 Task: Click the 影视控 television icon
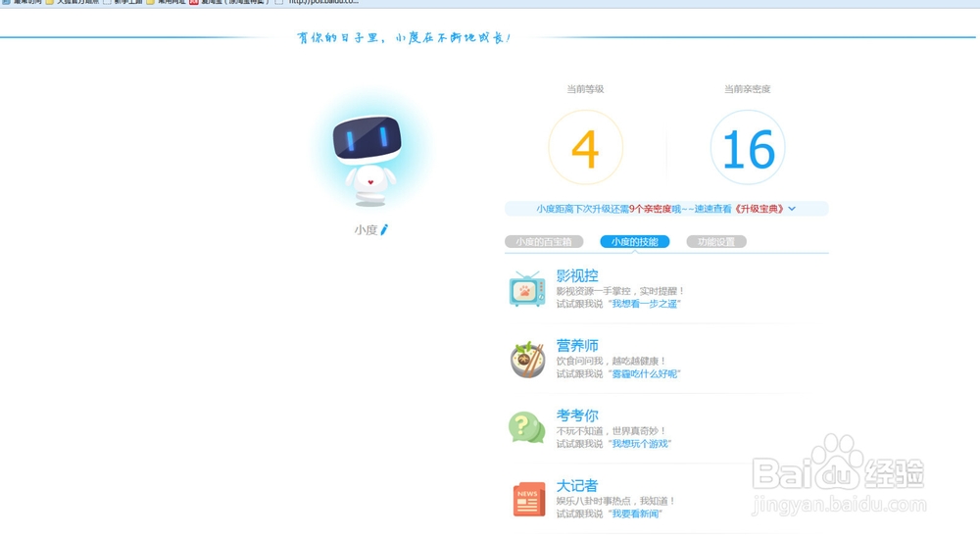coord(527,289)
